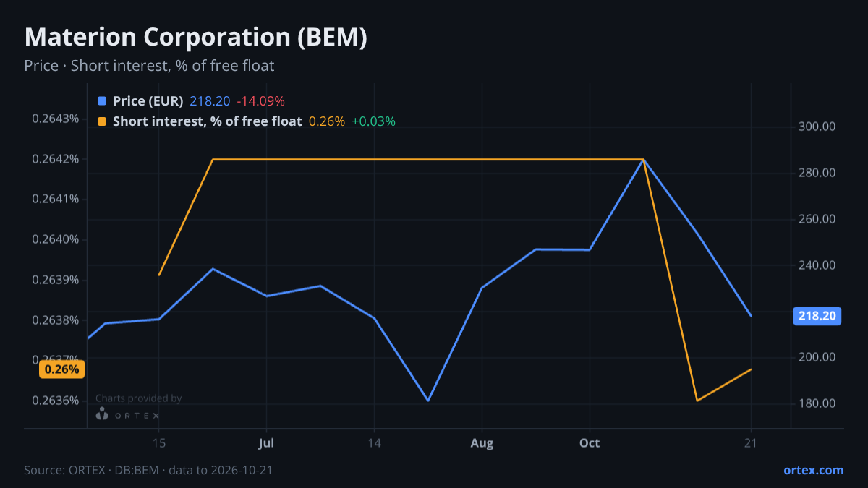This screenshot has width=868, height=488.
Task: Toggle the Short interest, % of free float legend label
Action: (x=207, y=121)
